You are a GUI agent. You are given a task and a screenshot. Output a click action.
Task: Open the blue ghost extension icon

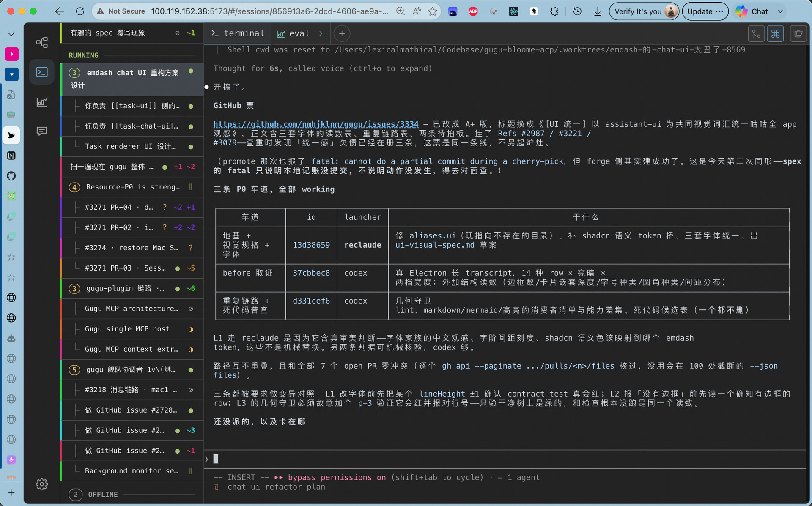click(453, 11)
